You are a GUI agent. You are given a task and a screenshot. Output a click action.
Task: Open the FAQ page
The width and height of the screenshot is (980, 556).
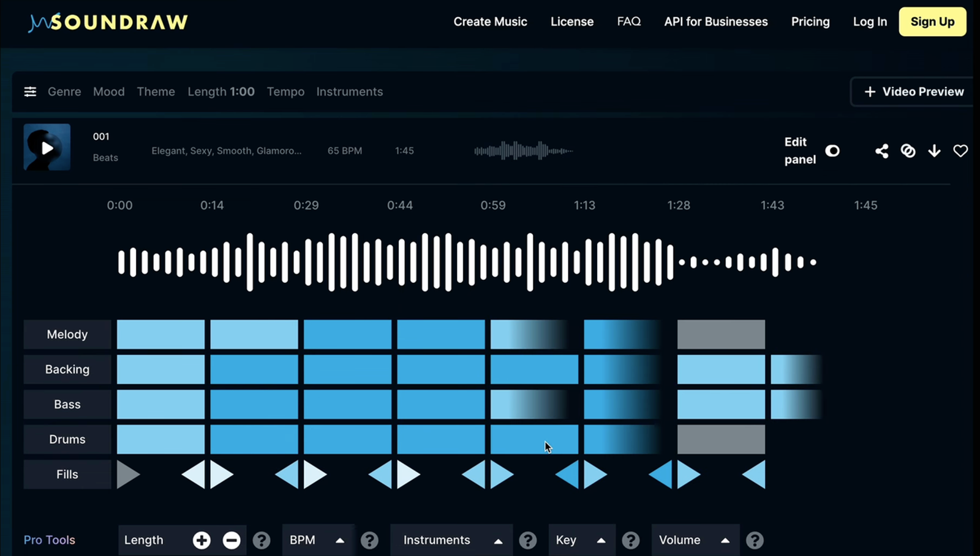(629, 21)
